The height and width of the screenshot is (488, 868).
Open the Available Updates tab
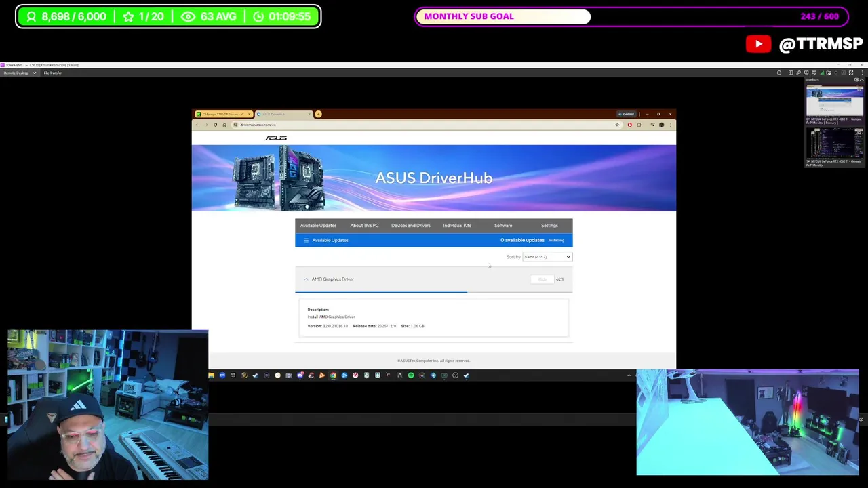318,225
